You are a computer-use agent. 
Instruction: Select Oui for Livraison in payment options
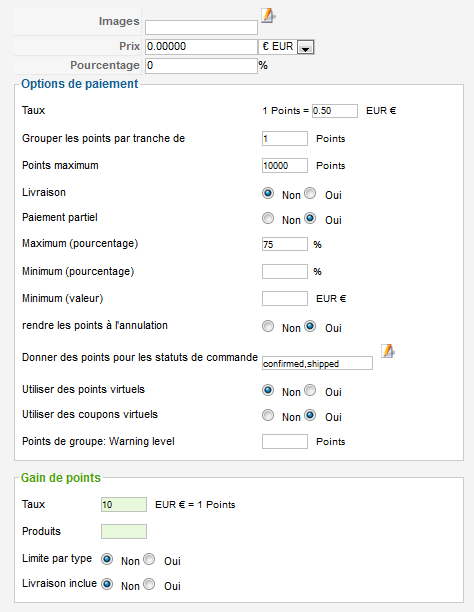coord(310,193)
